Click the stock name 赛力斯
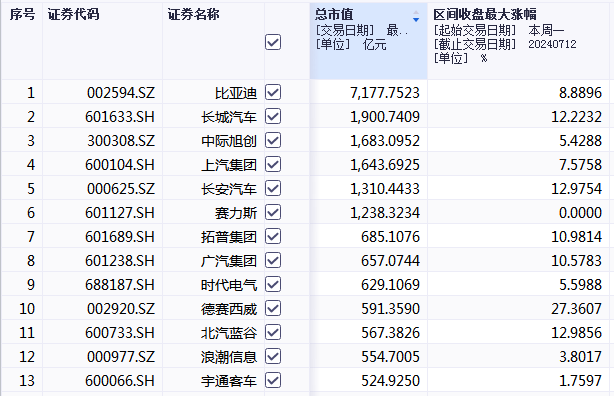 [x=236, y=213]
